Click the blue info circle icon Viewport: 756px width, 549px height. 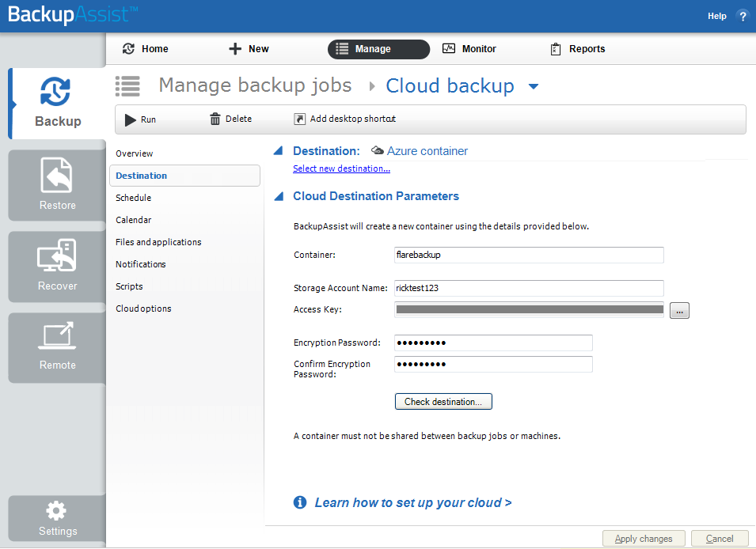point(300,502)
